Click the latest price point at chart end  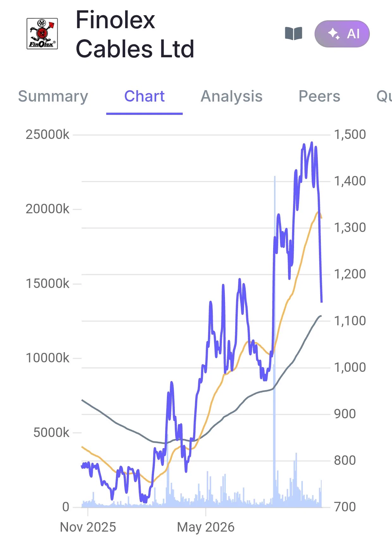point(322,302)
